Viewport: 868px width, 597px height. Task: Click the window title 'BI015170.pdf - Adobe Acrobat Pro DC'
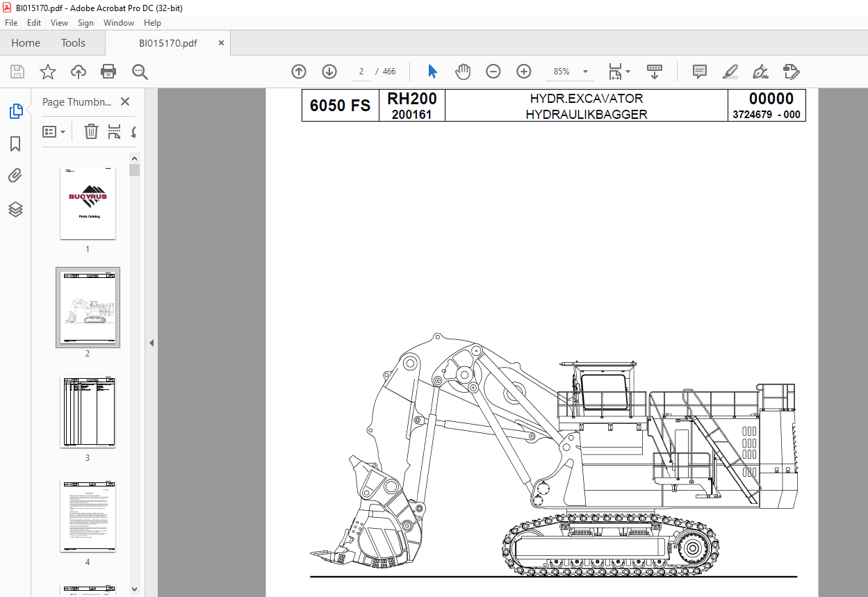(x=99, y=7)
